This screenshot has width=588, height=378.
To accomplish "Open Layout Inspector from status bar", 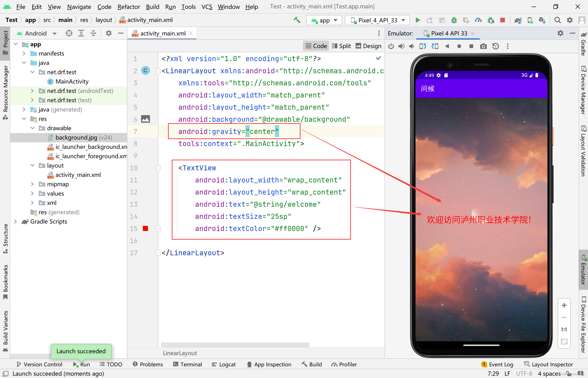I will click(549, 364).
